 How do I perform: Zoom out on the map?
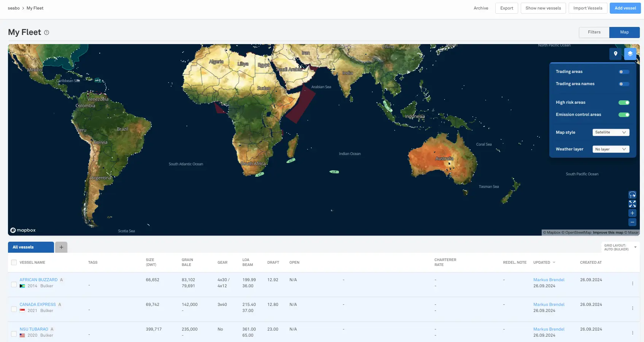(x=632, y=222)
